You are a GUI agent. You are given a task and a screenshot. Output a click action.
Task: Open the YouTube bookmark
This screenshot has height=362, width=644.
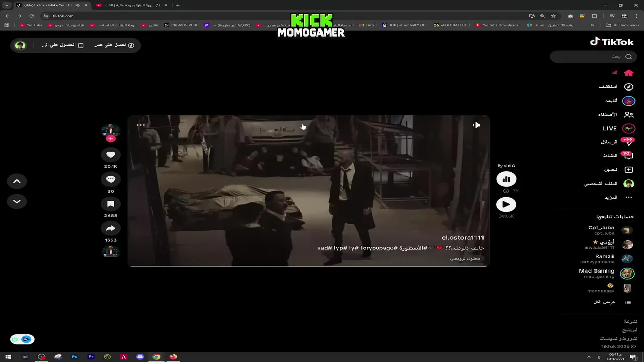click(x=31, y=25)
